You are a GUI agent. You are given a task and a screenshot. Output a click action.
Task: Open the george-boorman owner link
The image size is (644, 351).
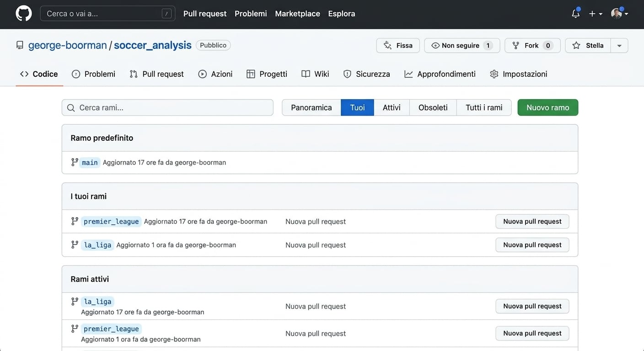click(x=67, y=45)
